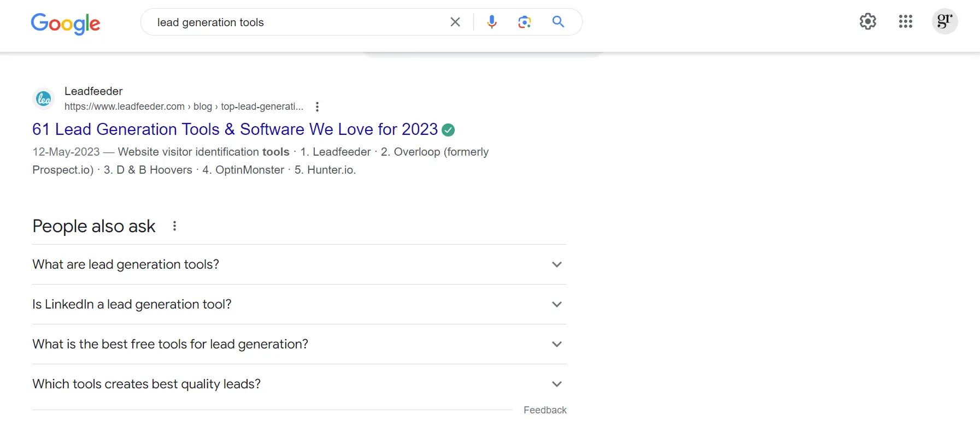Open three-dot menu next to Leadfeeder URL
This screenshot has height=432, width=980.
pos(317,106)
